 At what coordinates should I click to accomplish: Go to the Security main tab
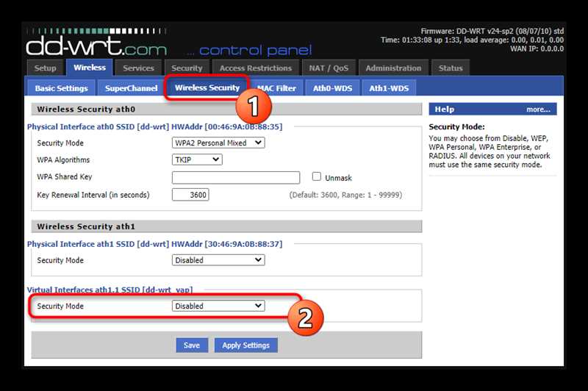click(187, 68)
